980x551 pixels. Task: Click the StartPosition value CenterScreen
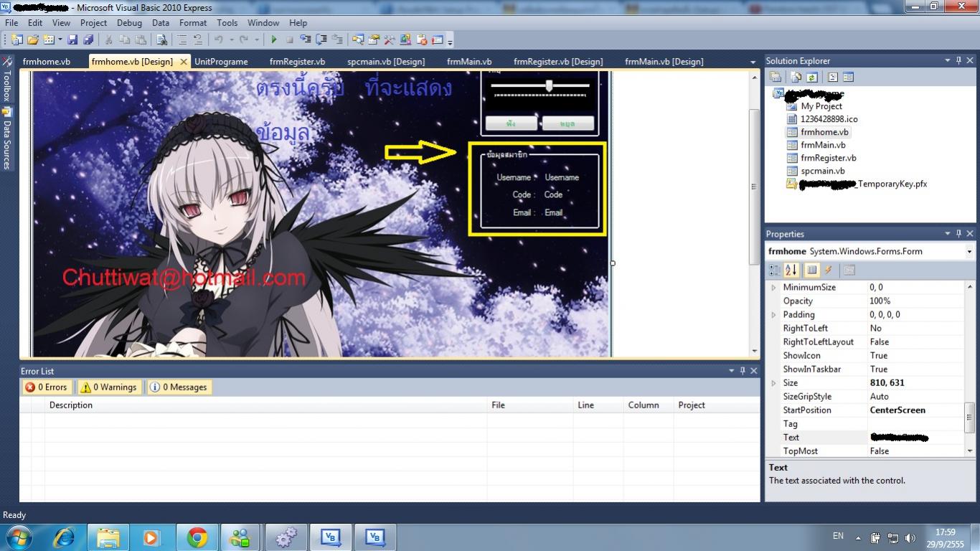[x=897, y=410]
